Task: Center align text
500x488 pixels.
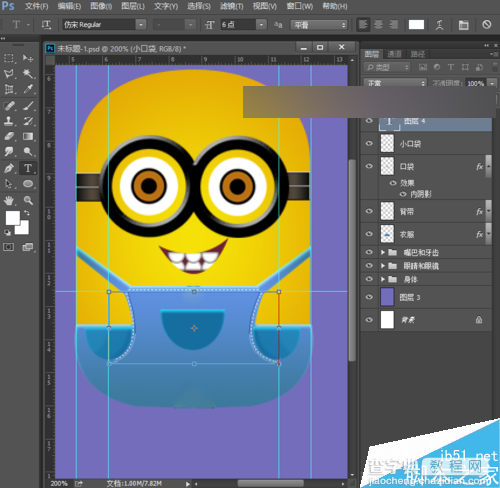Action: click(x=378, y=25)
